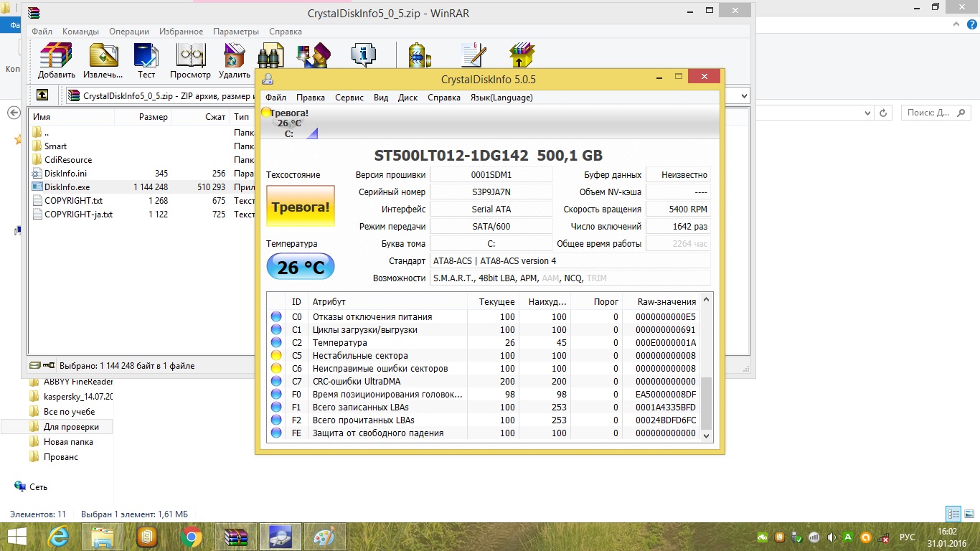Image resolution: width=980 pixels, height=551 pixels.
Task: Click the ID column header in SMART table
Action: pos(297,302)
